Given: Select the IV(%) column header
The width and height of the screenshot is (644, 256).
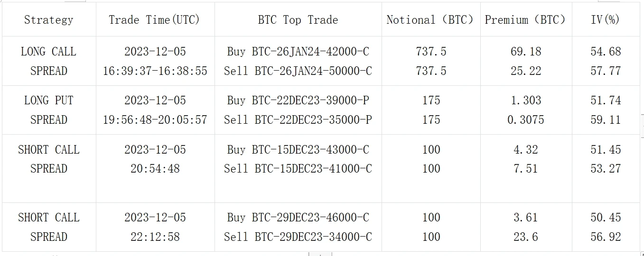Looking at the screenshot, I should click(x=606, y=20).
